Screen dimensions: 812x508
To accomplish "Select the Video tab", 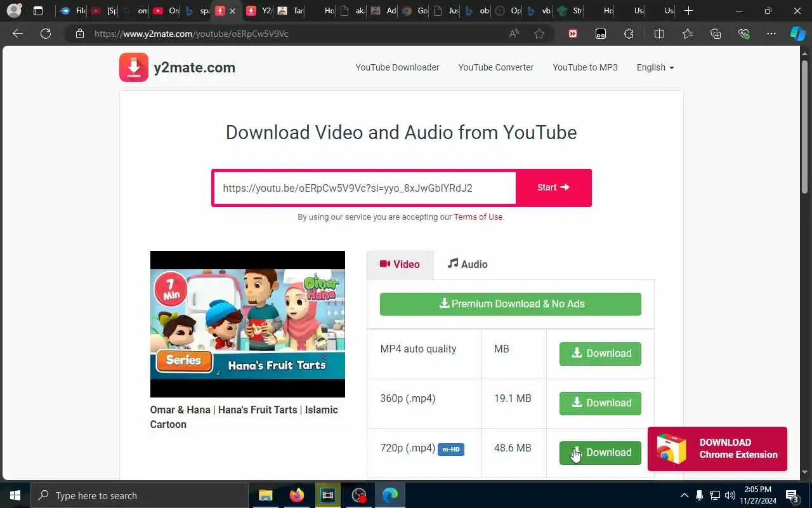I will [400, 265].
